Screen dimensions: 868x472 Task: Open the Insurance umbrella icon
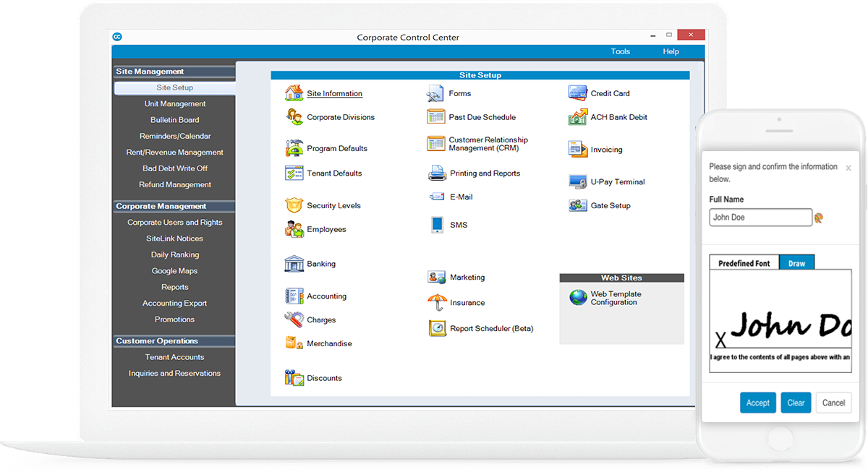click(x=437, y=303)
